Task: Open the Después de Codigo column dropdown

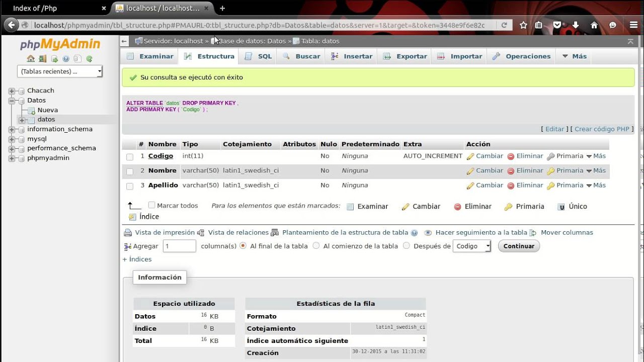Action: pyautogui.click(x=472, y=246)
